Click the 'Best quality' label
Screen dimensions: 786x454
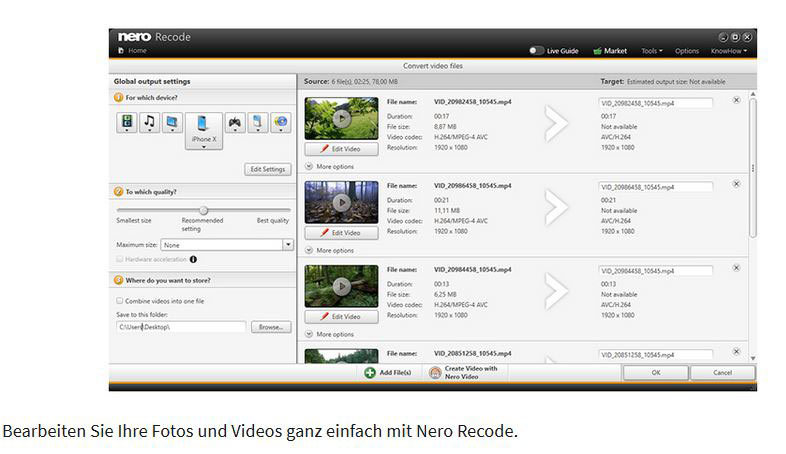point(273,220)
